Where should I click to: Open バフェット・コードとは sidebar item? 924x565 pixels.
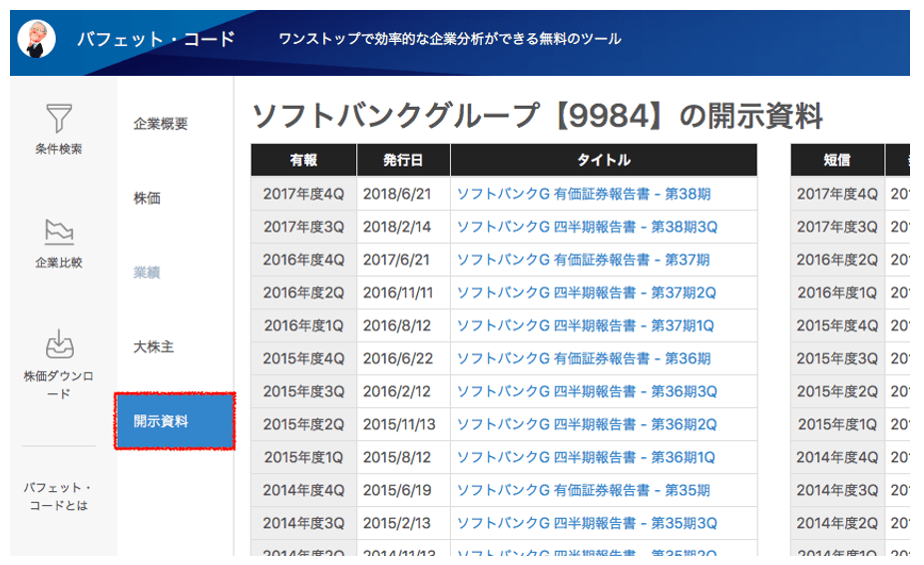pos(59,496)
